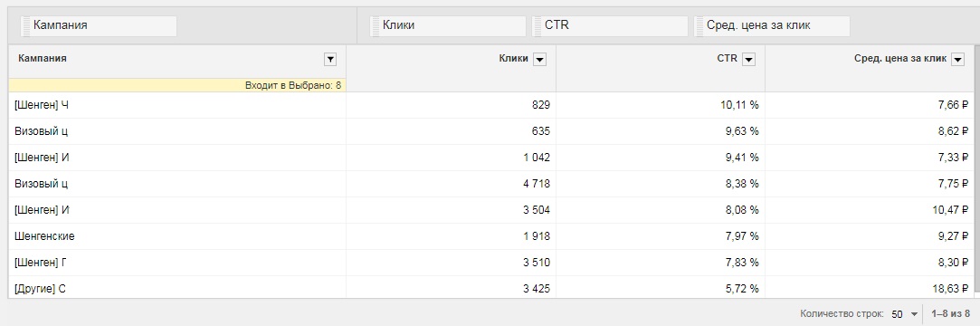980x326 pixels.
Task: Open the CTR column dropdown arrow
Action: [748, 60]
